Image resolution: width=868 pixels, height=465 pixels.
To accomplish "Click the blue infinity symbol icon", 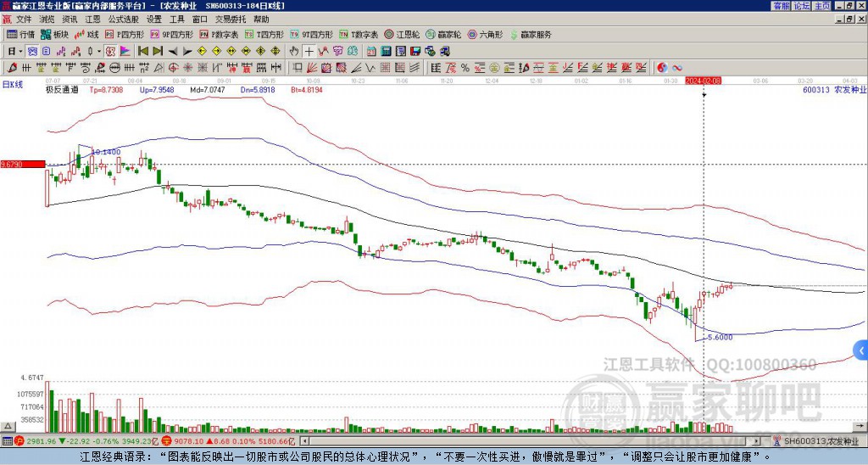I will 677,68.
